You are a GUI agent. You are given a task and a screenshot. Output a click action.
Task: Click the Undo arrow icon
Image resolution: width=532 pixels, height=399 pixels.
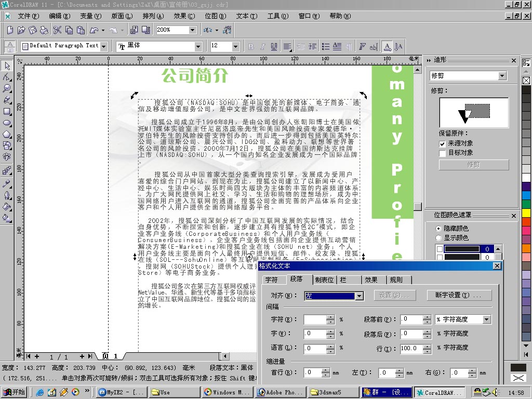tap(94, 30)
